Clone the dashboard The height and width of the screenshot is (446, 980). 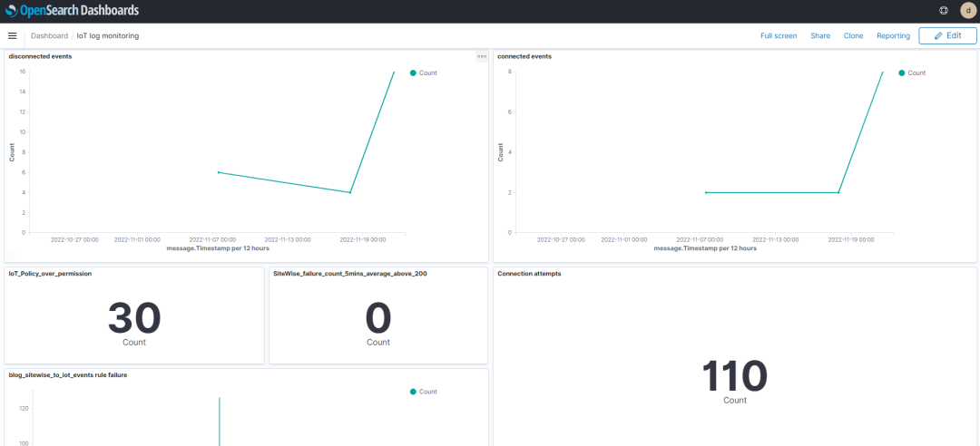(x=853, y=35)
